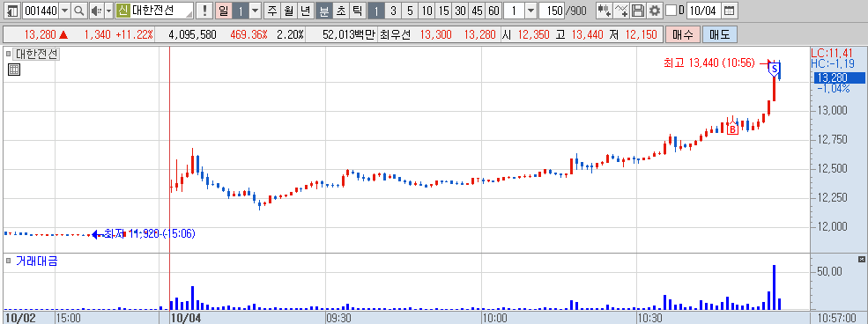Click the 매수 buy button
The height and width of the screenshot is (324, 868).
(683, 35)
